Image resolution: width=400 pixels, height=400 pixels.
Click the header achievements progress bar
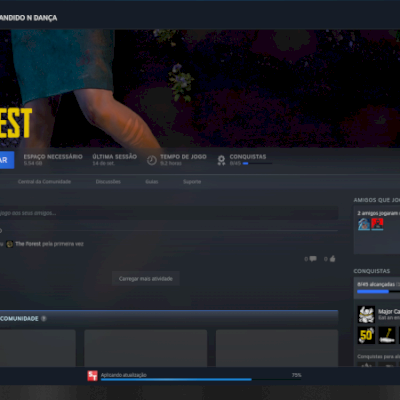click(x=257, y=163)
